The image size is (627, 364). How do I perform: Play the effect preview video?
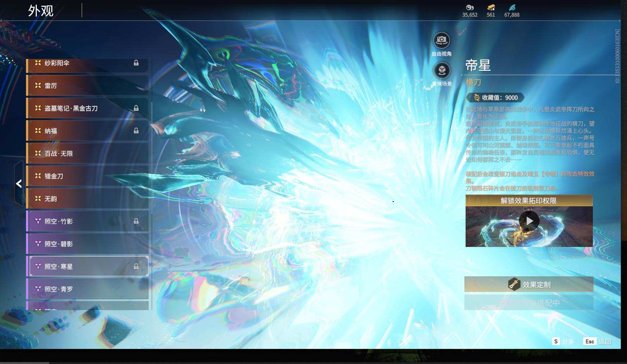[529, 221]
